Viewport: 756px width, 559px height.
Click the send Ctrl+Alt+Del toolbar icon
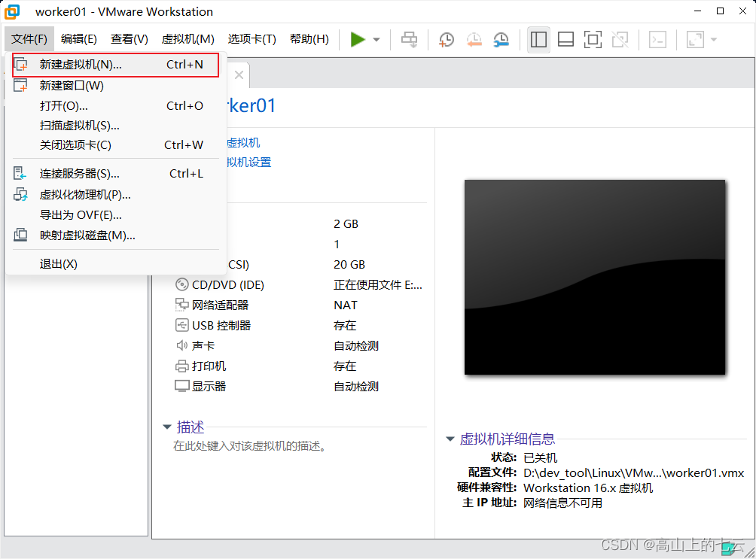[410, 40]
